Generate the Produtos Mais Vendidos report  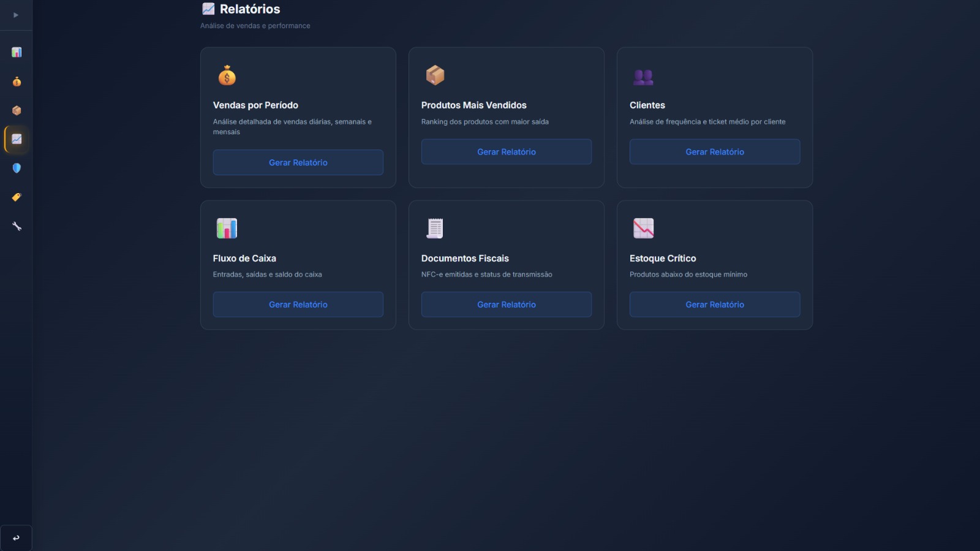507,152
